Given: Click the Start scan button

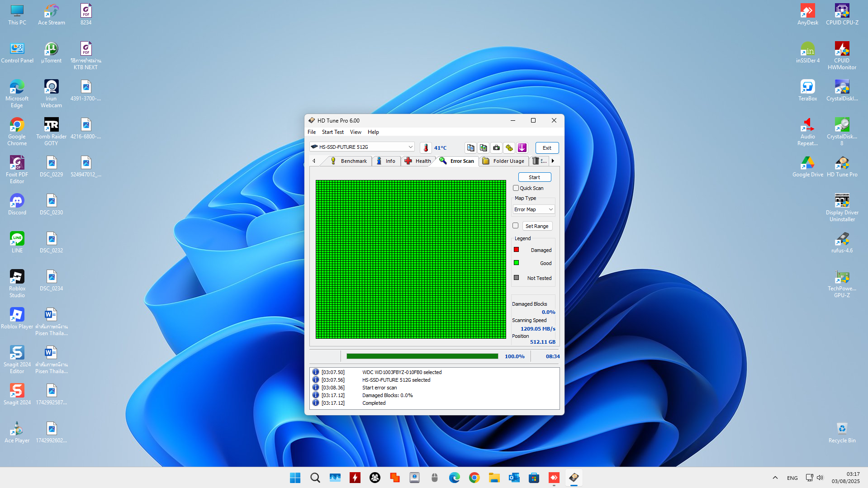Looking at the screenshot, I should (535, 177).
